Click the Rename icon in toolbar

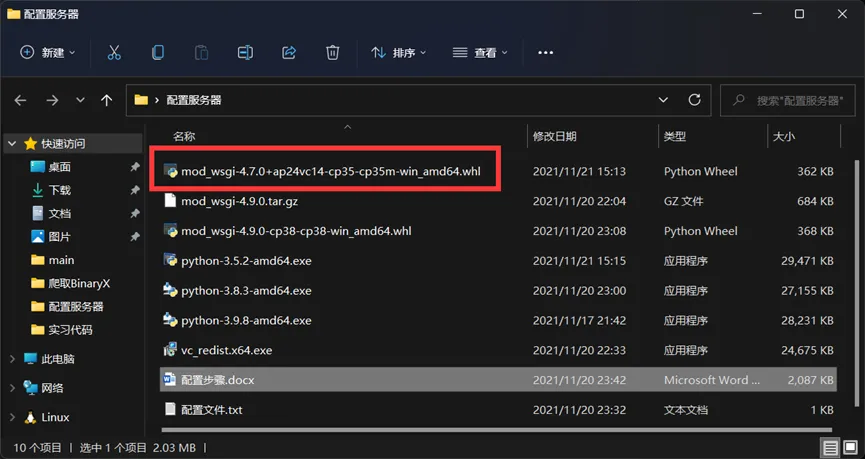coord(245,52)
